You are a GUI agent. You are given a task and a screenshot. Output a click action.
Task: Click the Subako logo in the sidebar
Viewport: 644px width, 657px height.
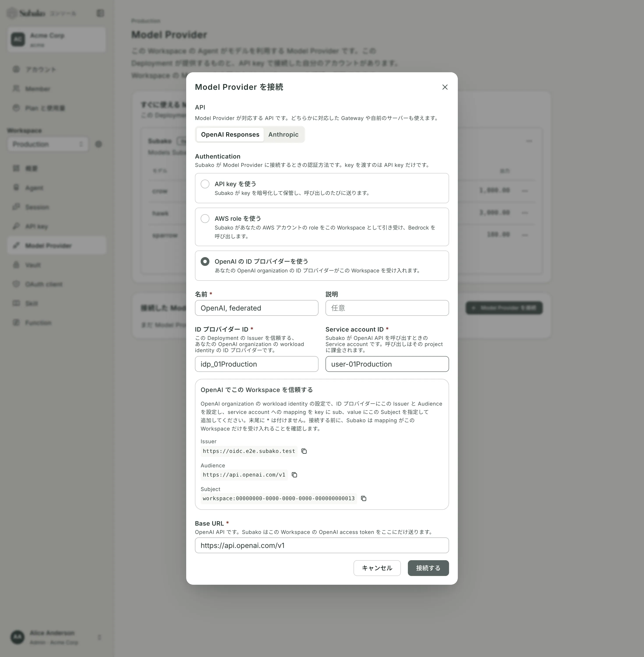pyautogui.click(x=26, y=13)
